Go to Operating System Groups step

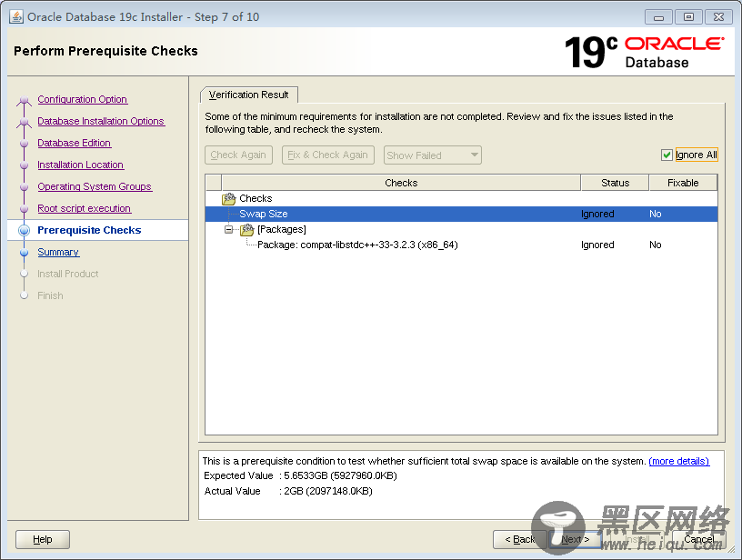95,186
